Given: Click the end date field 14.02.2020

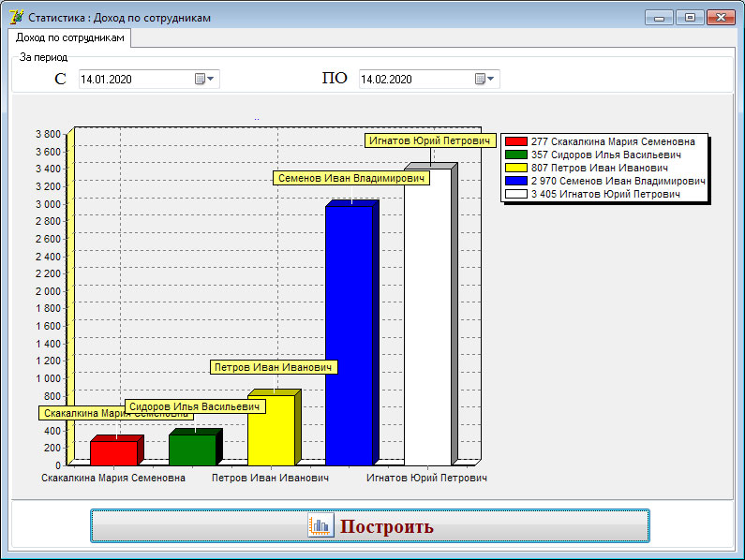Looking at the screenshot, I should click(415, 80).
